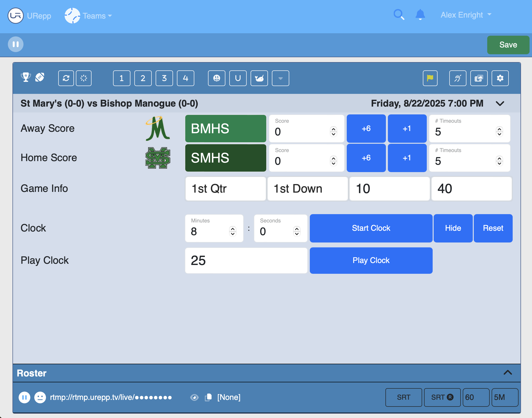The image size is (532, 418).
Task: Collapse the Roster panel
Action: point(508,373)
